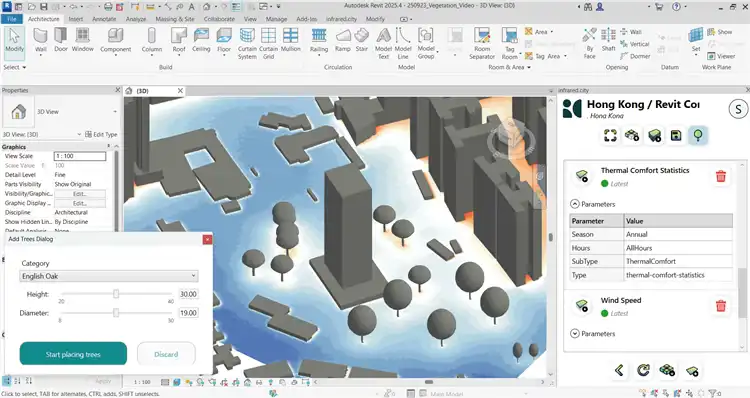Select the Model Text tool
The width and height of the screenshot is (750, 398).
383,43
